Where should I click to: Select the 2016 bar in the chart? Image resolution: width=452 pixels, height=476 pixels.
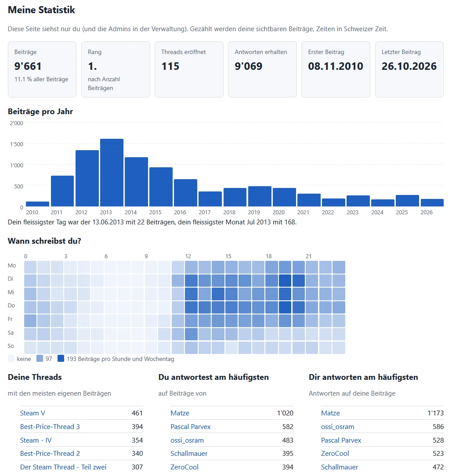[x=186, y=193]
